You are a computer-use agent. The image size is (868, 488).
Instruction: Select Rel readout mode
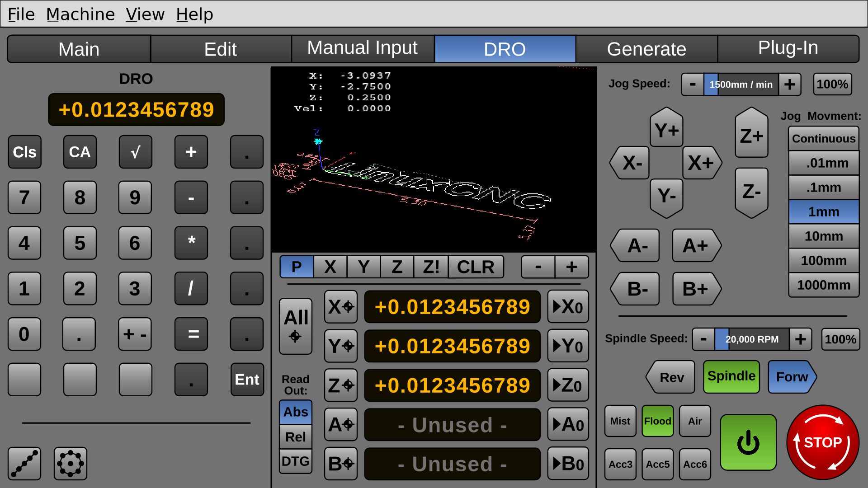296,437
